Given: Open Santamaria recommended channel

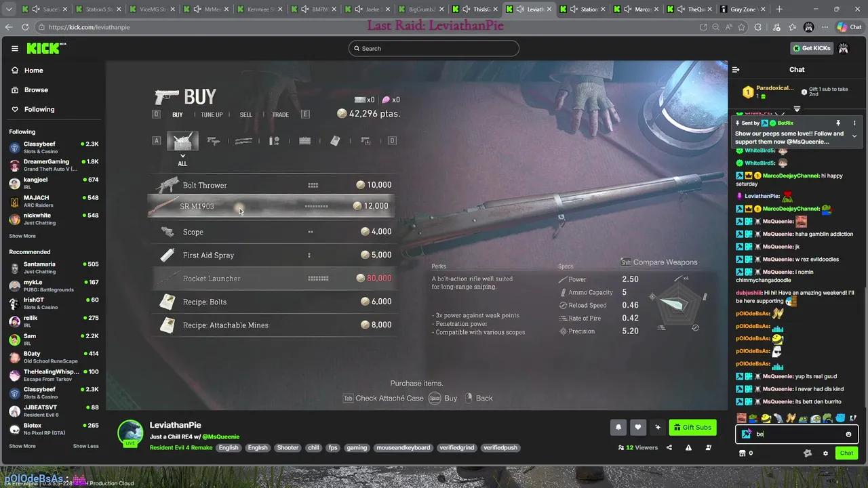Looking at the screenshot, I should (53, 267).
